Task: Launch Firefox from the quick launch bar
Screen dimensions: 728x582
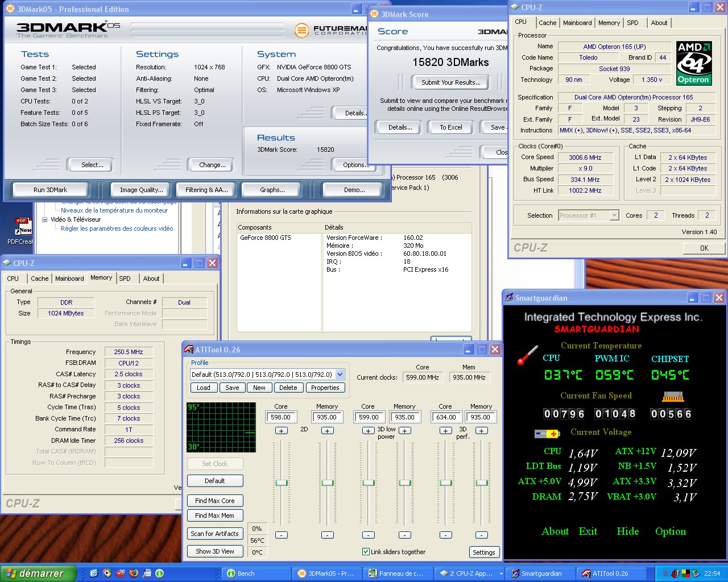Action: click(x=134, y=573)
